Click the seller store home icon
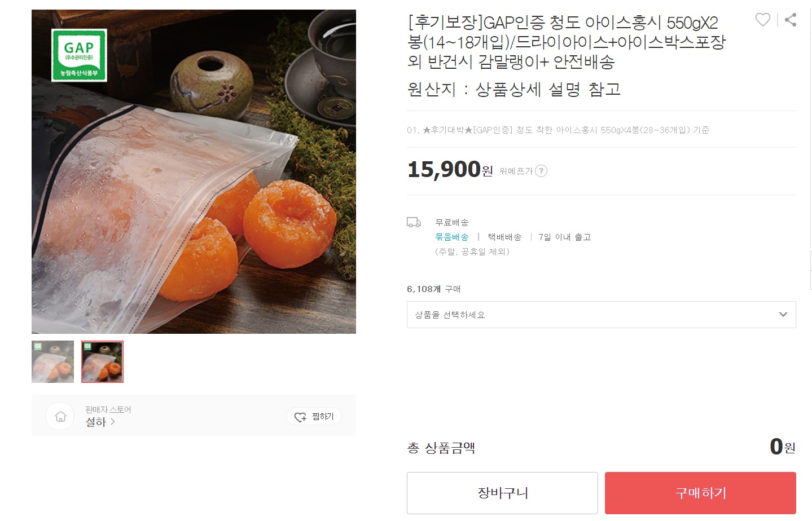Viewport: 812px width, 521px height. (x=59, y=416)
